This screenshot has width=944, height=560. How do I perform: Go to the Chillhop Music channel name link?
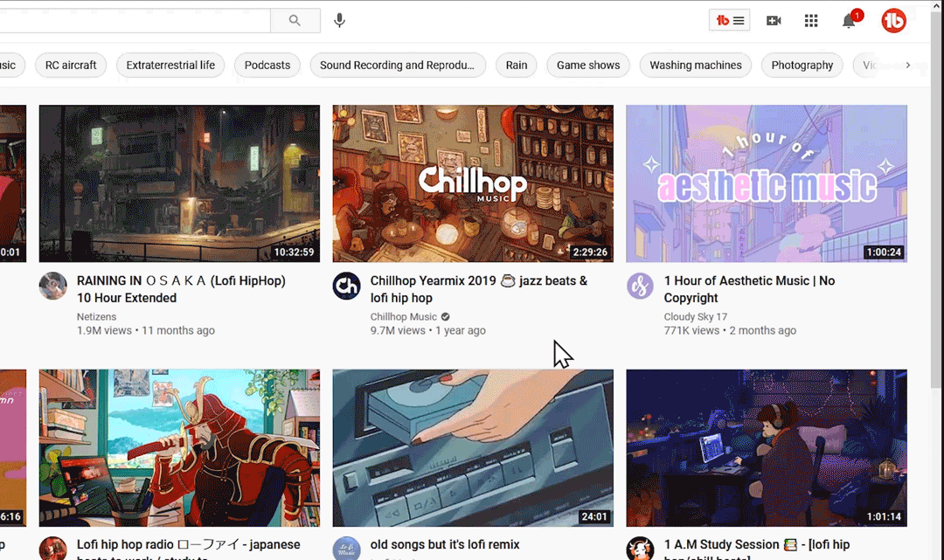(403, 317)
